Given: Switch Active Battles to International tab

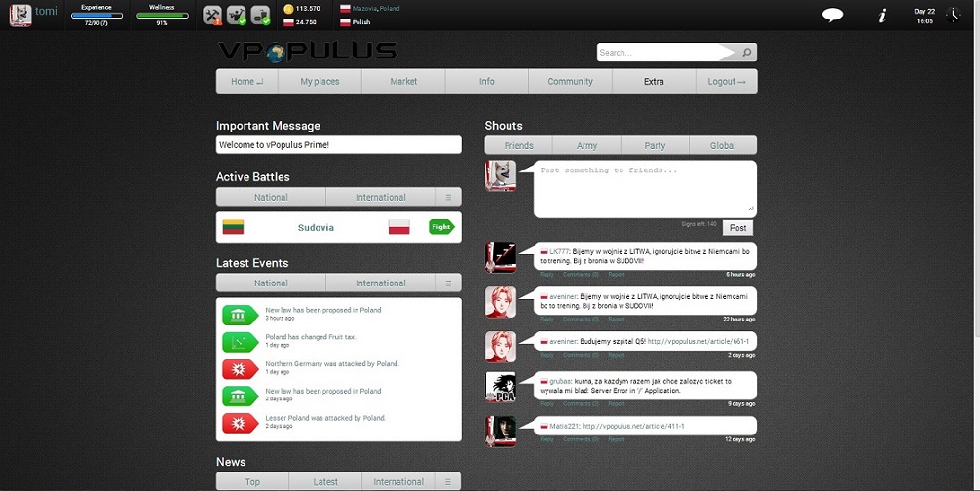Looking at the screenshot, I should point(381,197).
